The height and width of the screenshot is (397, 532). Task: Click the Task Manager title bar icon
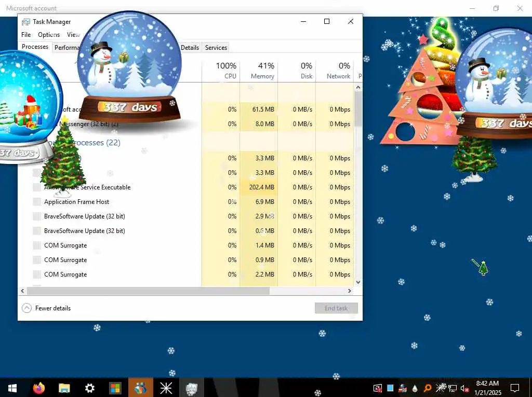[x=26, y=22]
